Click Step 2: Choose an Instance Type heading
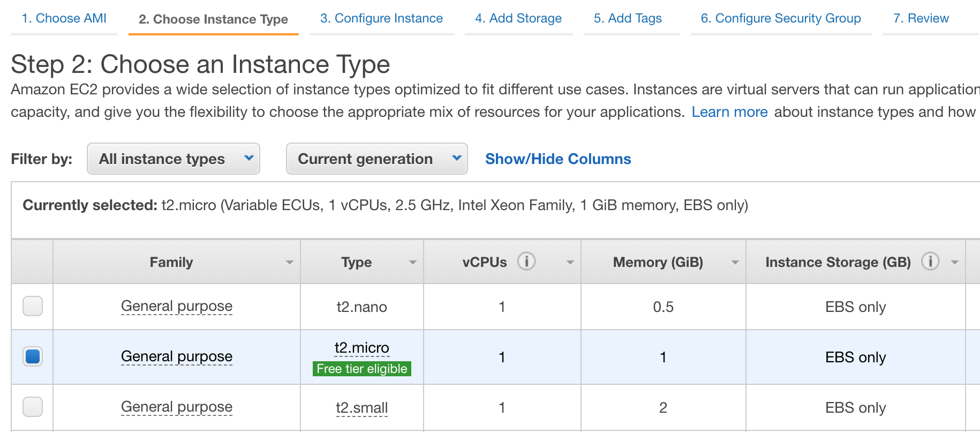Viewport: 980px width, 432px height. [x=200, y=64]
